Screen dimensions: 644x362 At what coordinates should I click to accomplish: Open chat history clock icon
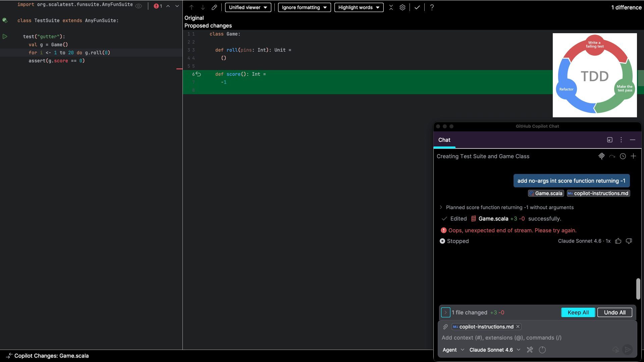pyautogui.click(x=623, y=156)
